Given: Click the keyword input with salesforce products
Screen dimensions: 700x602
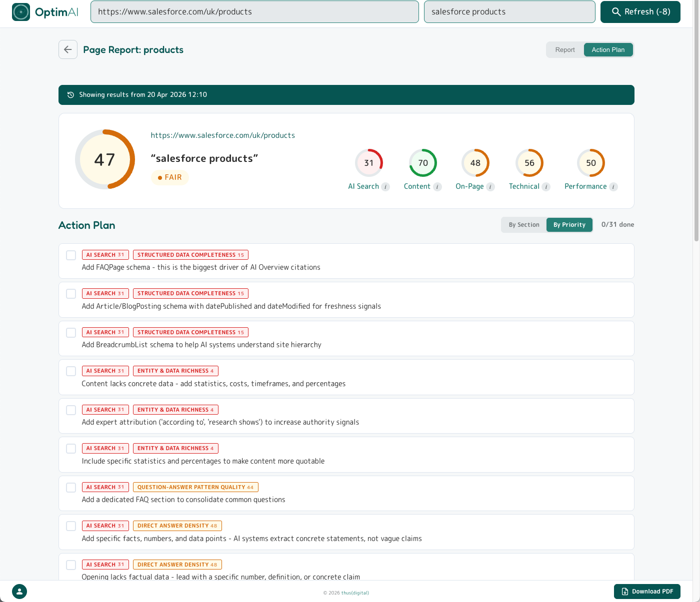Looking at the screenshot, I should [509, 12].
